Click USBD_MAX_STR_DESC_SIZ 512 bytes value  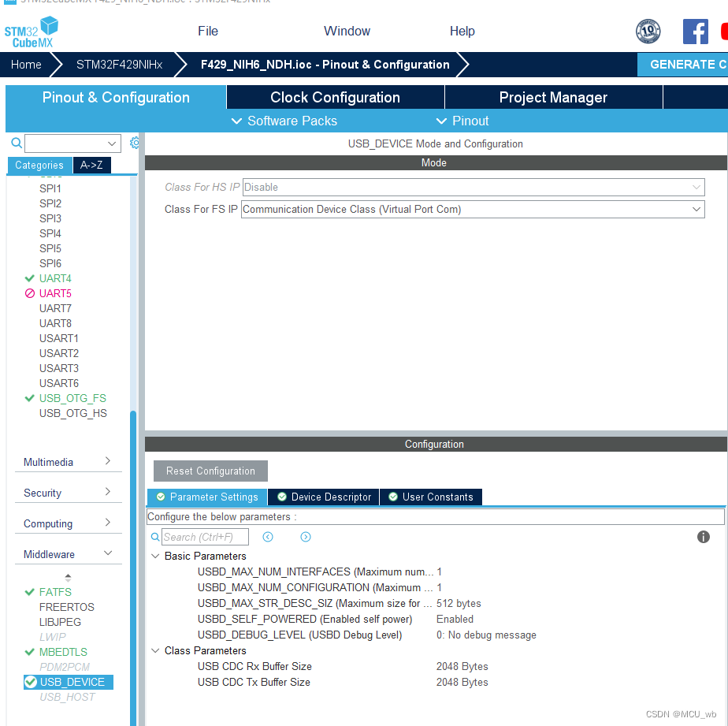[459, 603]
